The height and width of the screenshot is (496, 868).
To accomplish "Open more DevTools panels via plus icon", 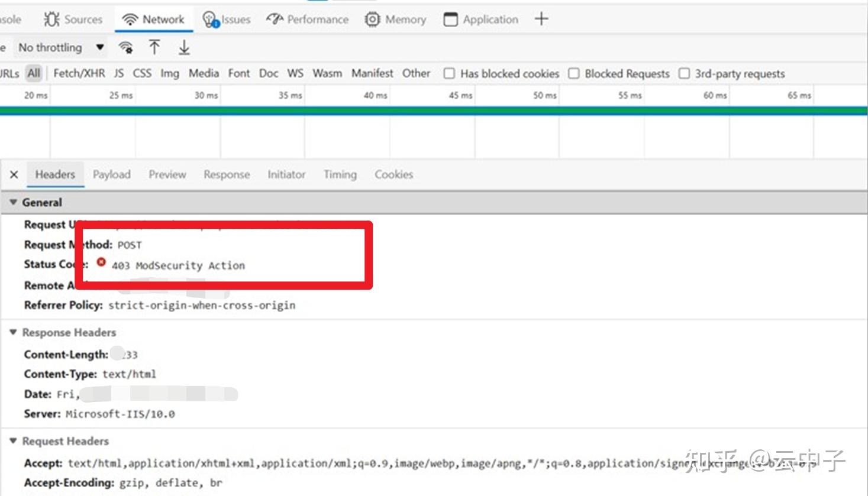I will pos(541,19).
